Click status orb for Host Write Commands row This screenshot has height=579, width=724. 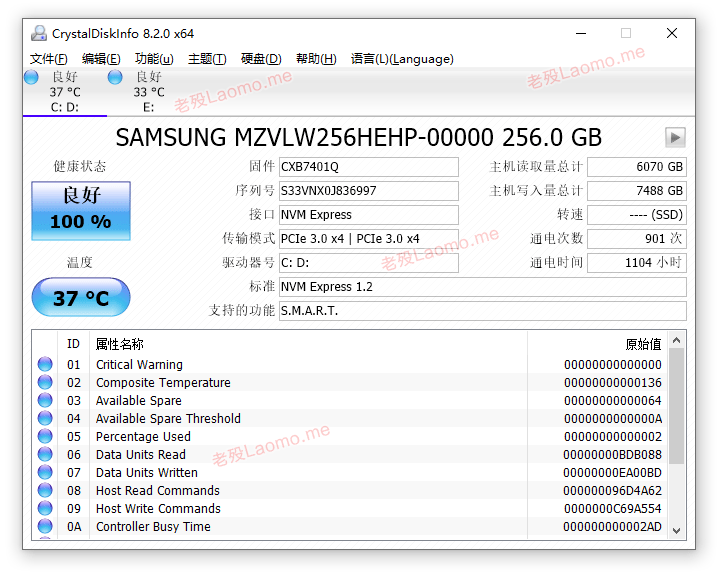(x=45, y=508)
